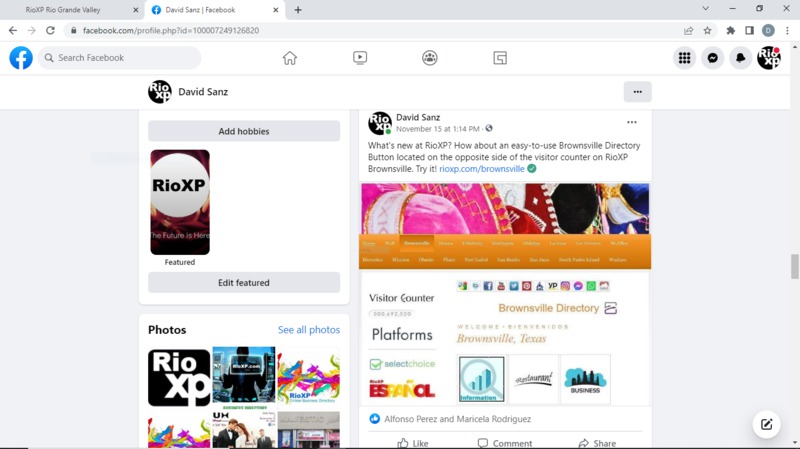The image size is (800, 449).
Task: Click the Edit featured button
Action: coord(244,283)
